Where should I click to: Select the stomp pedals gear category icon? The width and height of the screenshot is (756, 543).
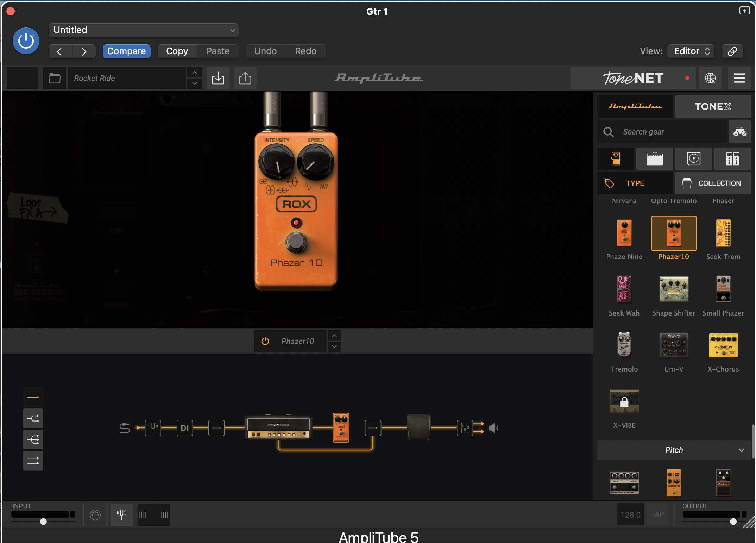click(x=616, y=159)
